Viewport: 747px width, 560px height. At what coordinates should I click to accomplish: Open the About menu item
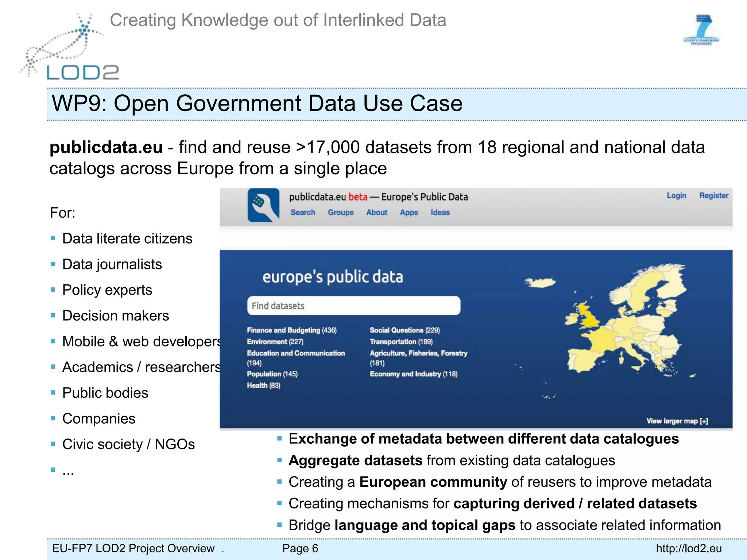pos(377,212)
